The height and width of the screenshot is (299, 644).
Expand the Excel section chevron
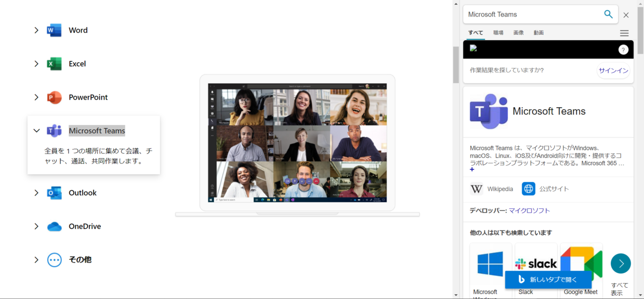point(36,64)
